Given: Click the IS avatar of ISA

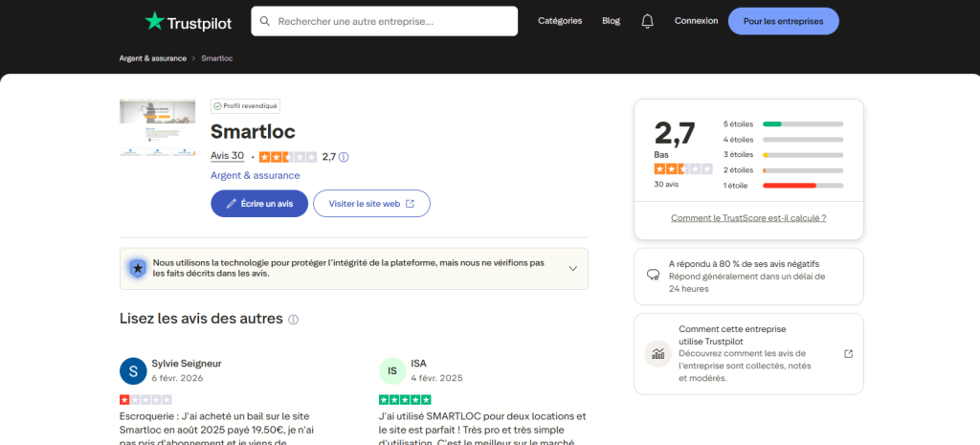Looking at the screenshot, I should tap(392, 371).
